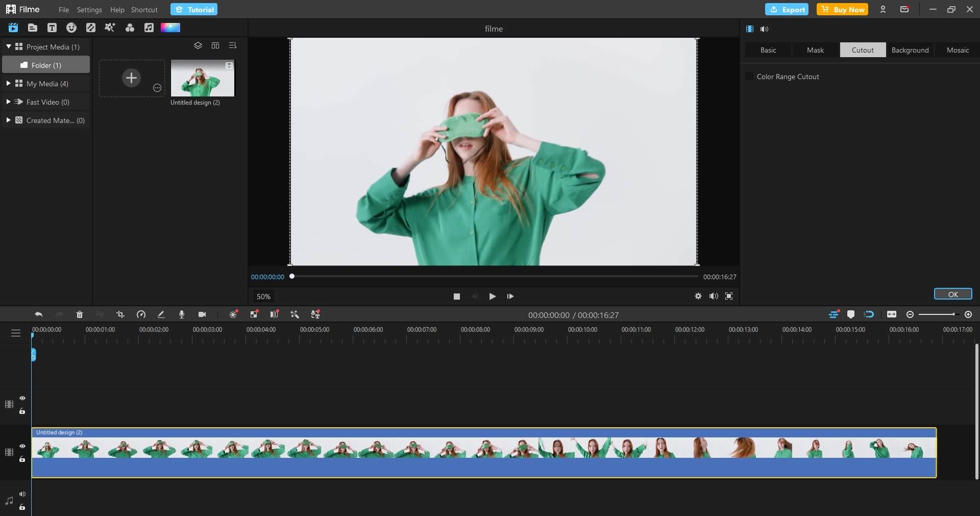Enter fullscreen preview mode
Viewport: 980px width, 516px height.
tap(729, 296)
